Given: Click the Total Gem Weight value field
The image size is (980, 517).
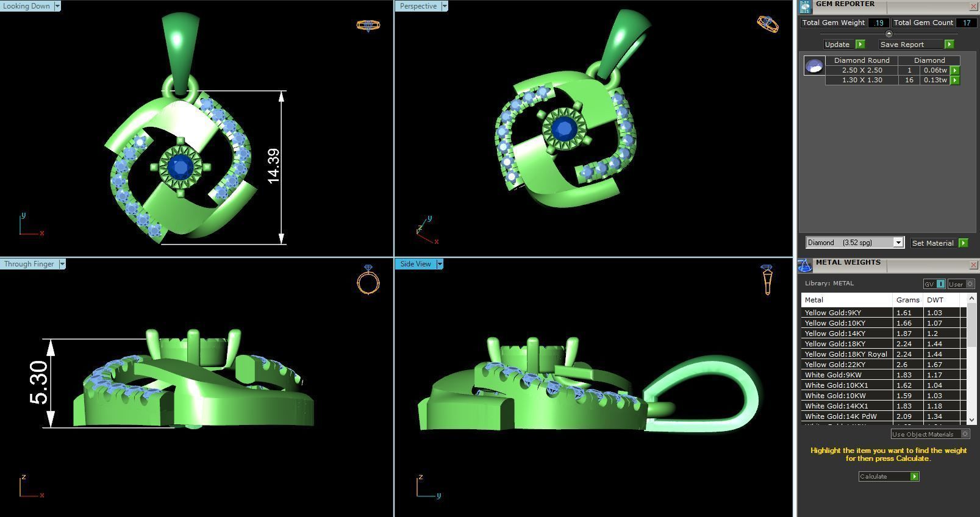Looking at the screenshot, I should point(879,23).
